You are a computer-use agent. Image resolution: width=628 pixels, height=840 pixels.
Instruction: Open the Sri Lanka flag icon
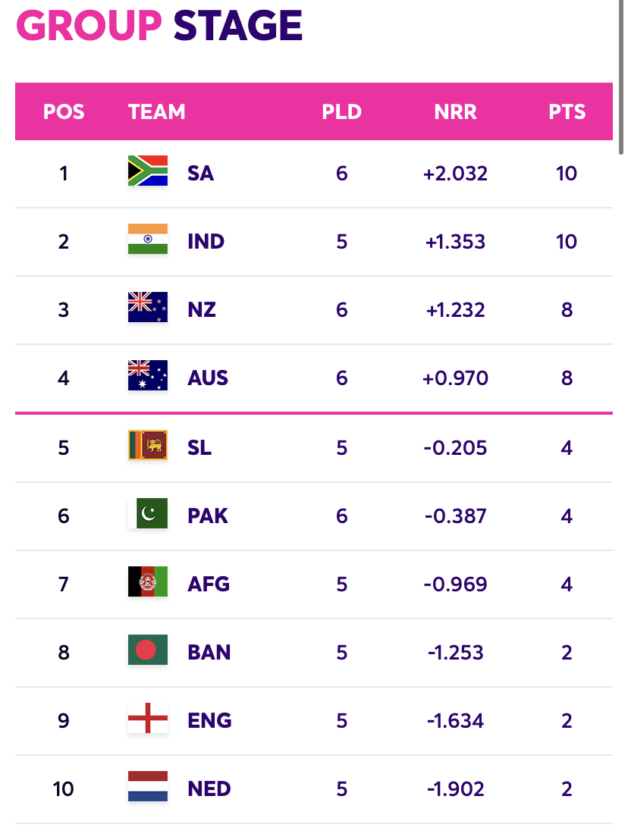tap(148, 445)
